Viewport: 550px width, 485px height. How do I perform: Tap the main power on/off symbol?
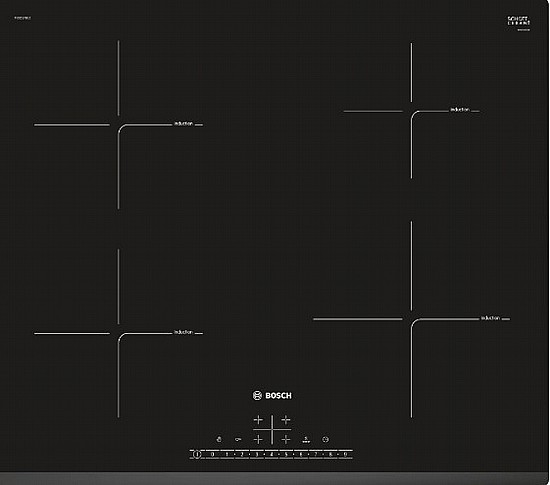[197, 454]
